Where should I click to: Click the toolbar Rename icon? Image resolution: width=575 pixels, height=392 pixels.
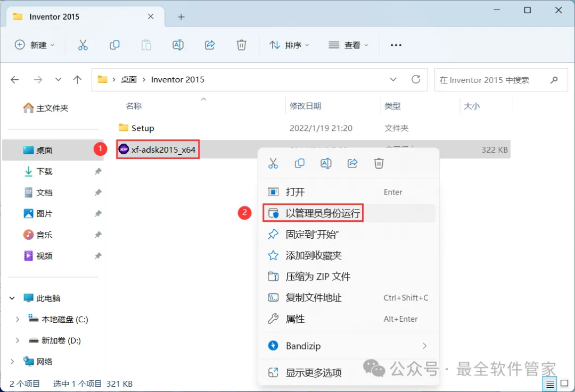[178, 45]
